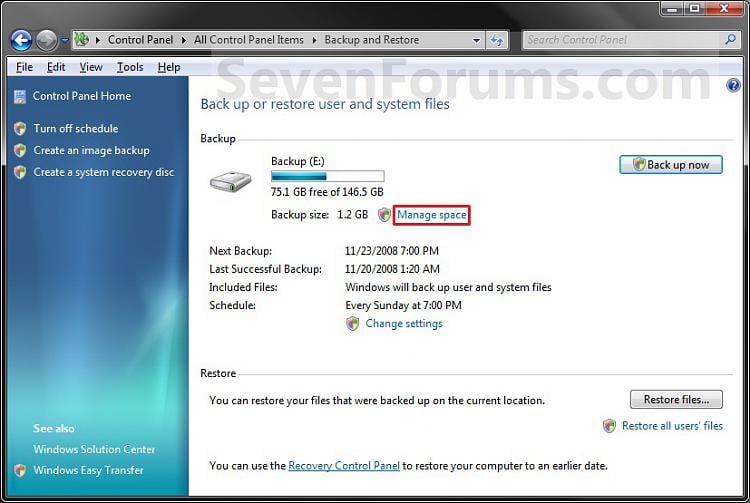The height and width of the screenshot is (503, 750).
Task: Expand arrow after All Control Panel Items
Action: pos(314,40)
